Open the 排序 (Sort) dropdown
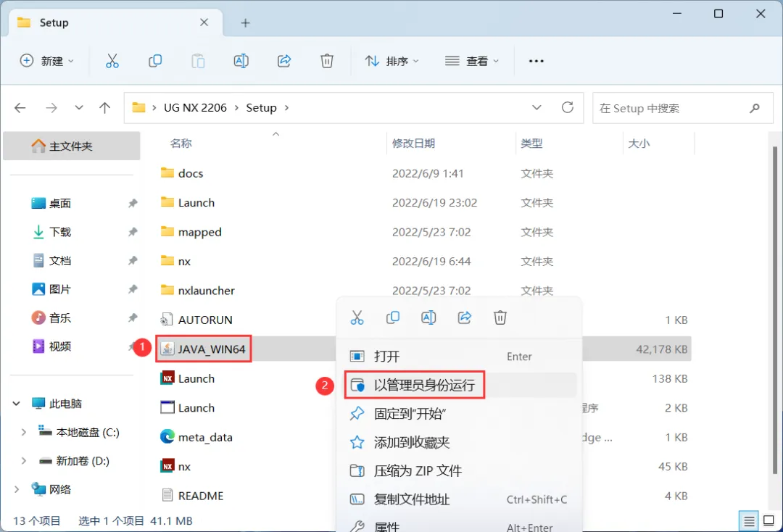The image size is (783, 532). [391, 61]
